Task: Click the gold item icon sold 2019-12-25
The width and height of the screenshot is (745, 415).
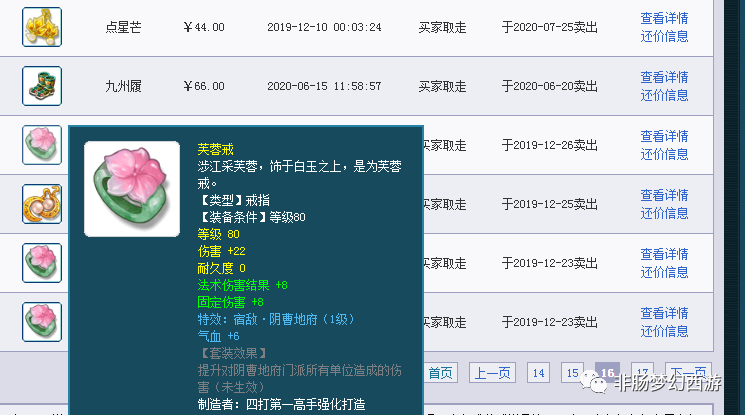Action: [42, 204]
